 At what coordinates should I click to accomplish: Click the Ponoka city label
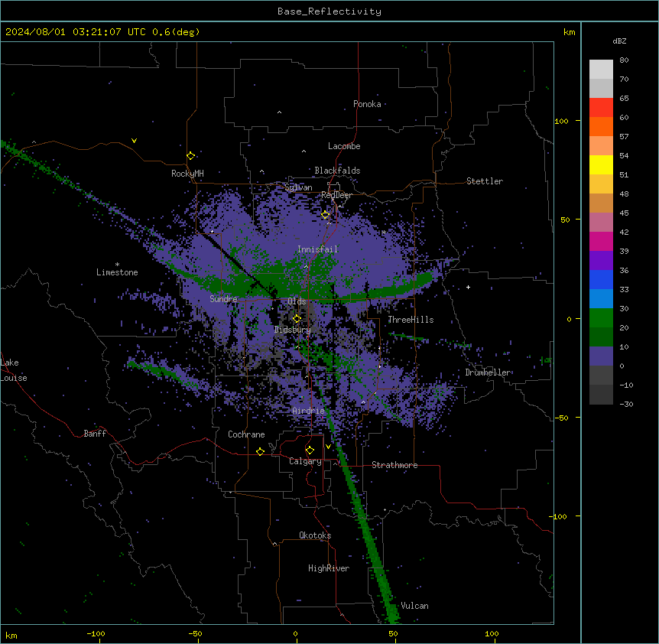[367, 104]
